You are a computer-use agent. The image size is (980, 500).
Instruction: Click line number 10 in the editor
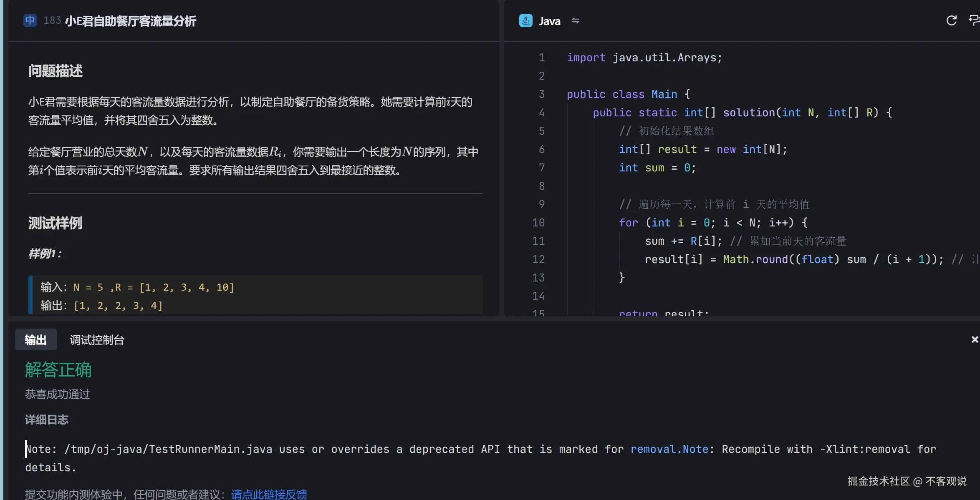point(538,223)
